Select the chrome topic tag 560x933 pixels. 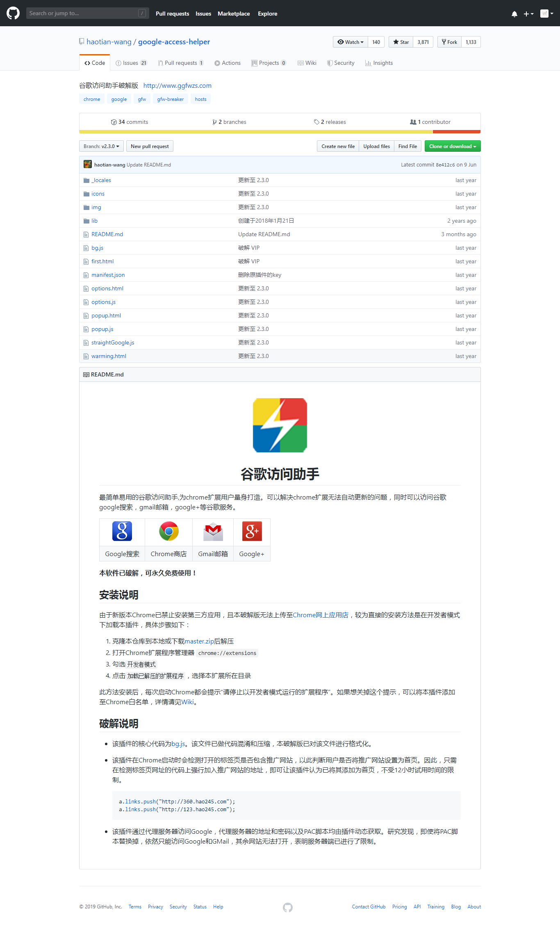pyautogui.click(x=92, y=99)
